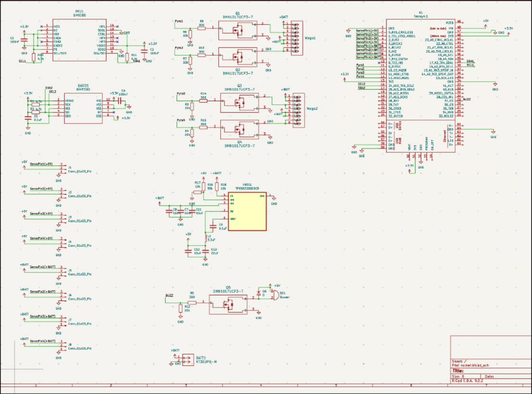Select the Q4 MOSFET symbol
This screenshot has height=394, width=532.
point(239,130)
